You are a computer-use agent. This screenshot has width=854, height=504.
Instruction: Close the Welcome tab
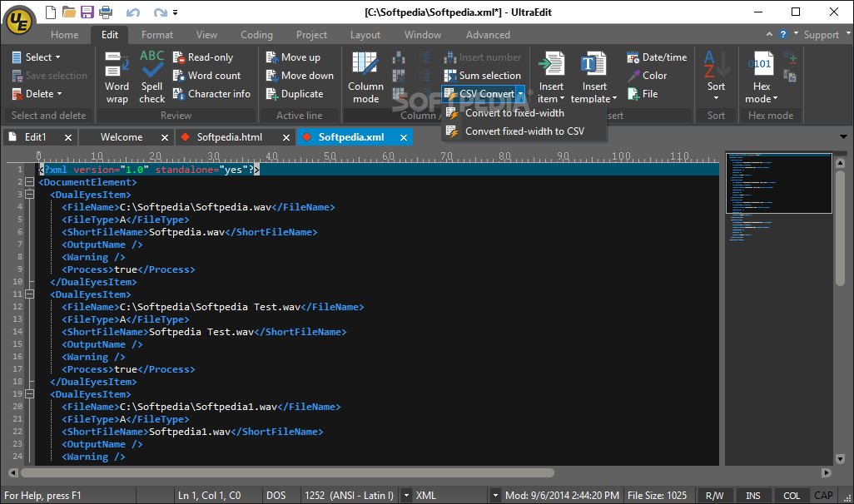165,138
